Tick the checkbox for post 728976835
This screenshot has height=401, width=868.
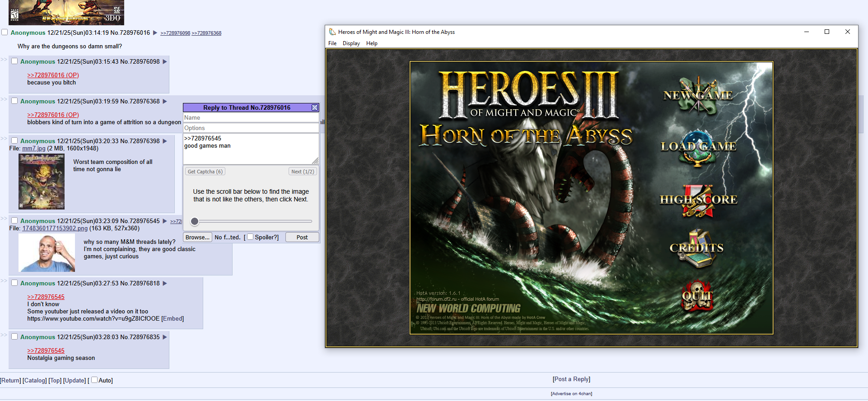click(14, 336)
